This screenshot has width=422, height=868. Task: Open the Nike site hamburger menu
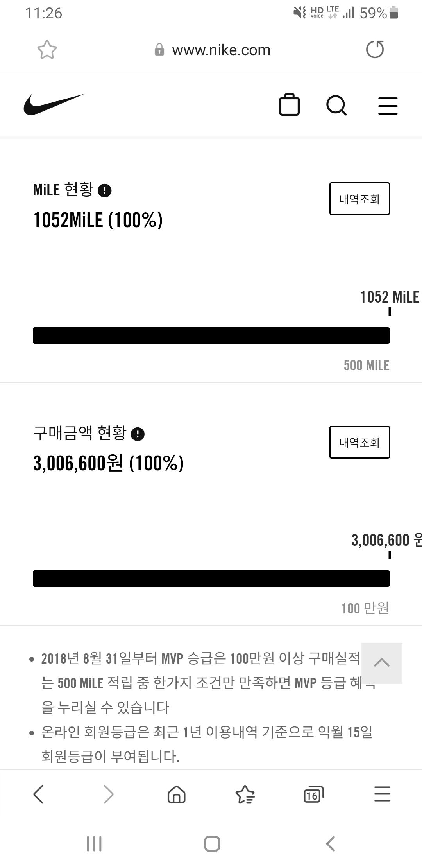coord(388,106)
